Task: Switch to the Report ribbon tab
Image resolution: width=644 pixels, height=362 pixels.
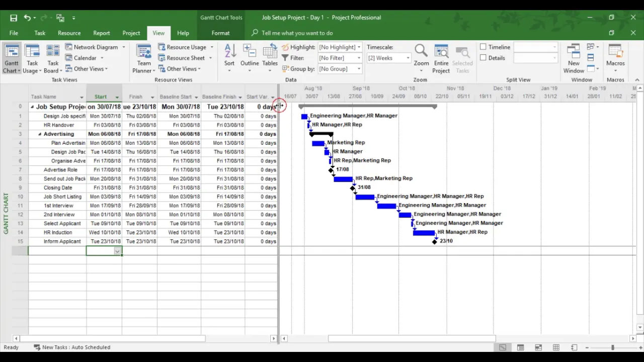Action: [x=101, y=33]
